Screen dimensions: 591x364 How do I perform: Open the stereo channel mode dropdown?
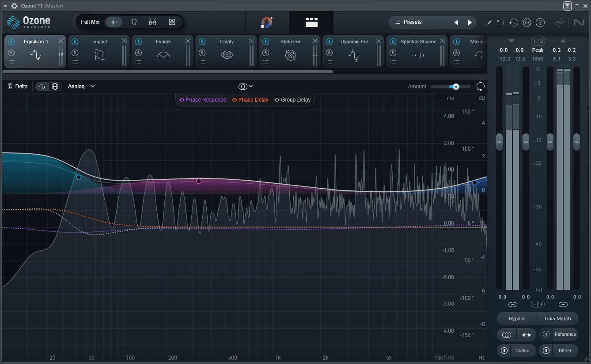[x=246, y=87]
